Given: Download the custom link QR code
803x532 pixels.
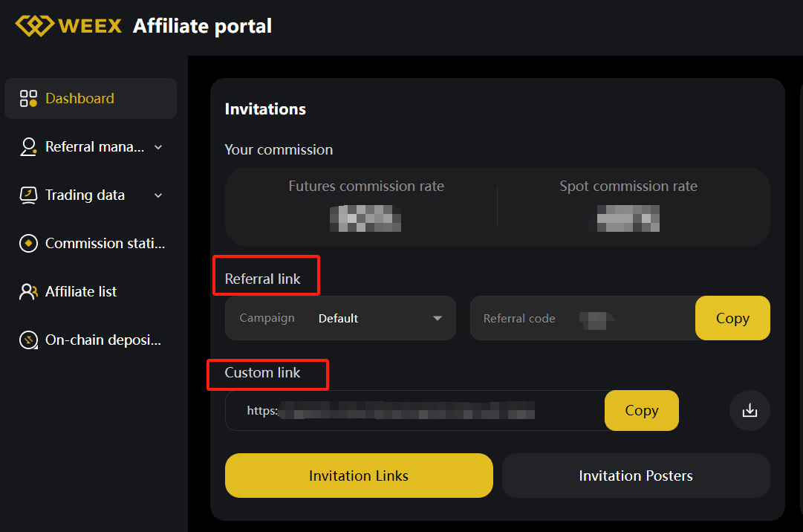Looking at the screenshot, I should 750,410.
